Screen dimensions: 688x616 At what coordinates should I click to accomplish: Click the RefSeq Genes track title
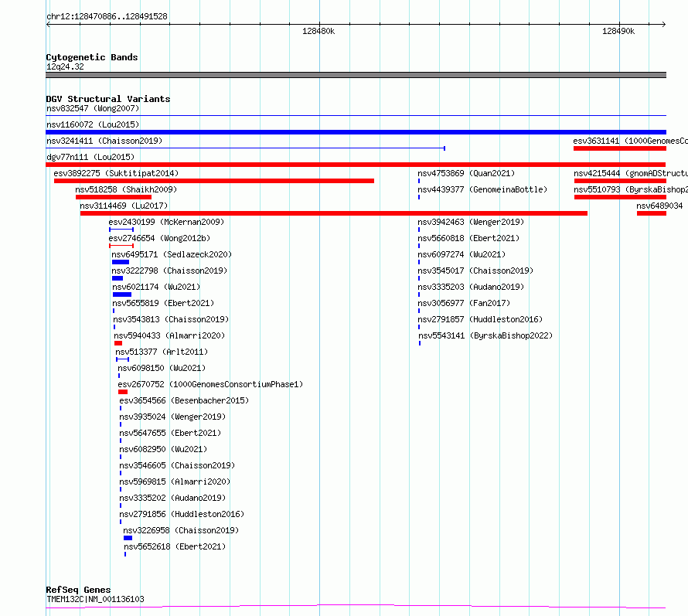pos(78,590)
